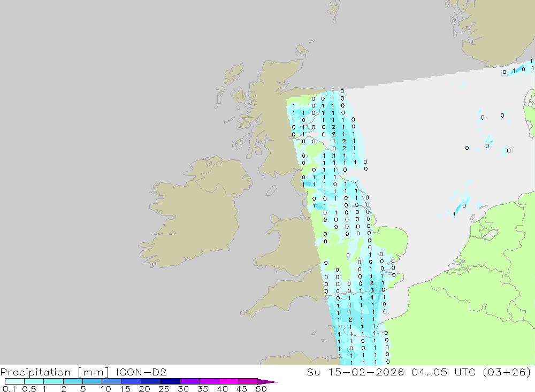Click the '50' legend scale label

coord(261,389)
